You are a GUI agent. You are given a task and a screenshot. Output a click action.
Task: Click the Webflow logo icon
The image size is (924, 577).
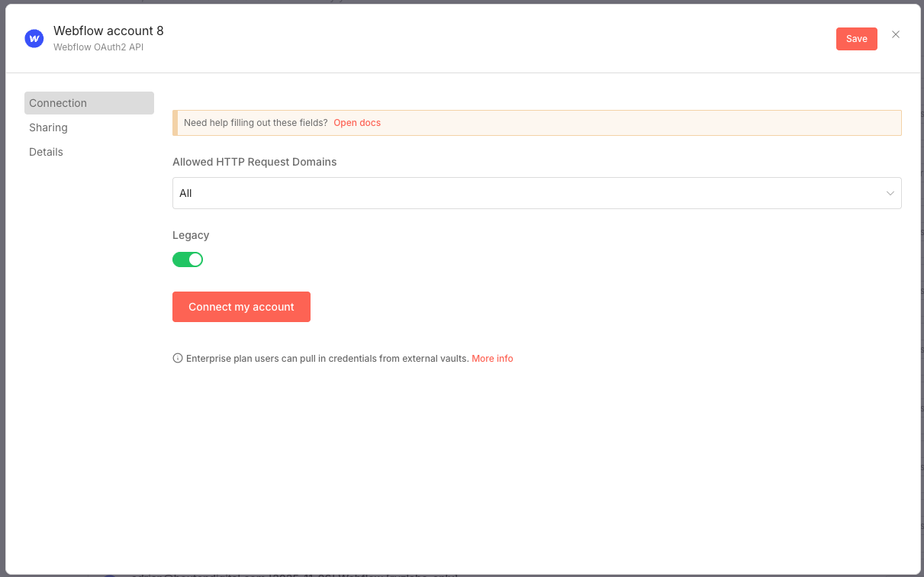point(34,39)
